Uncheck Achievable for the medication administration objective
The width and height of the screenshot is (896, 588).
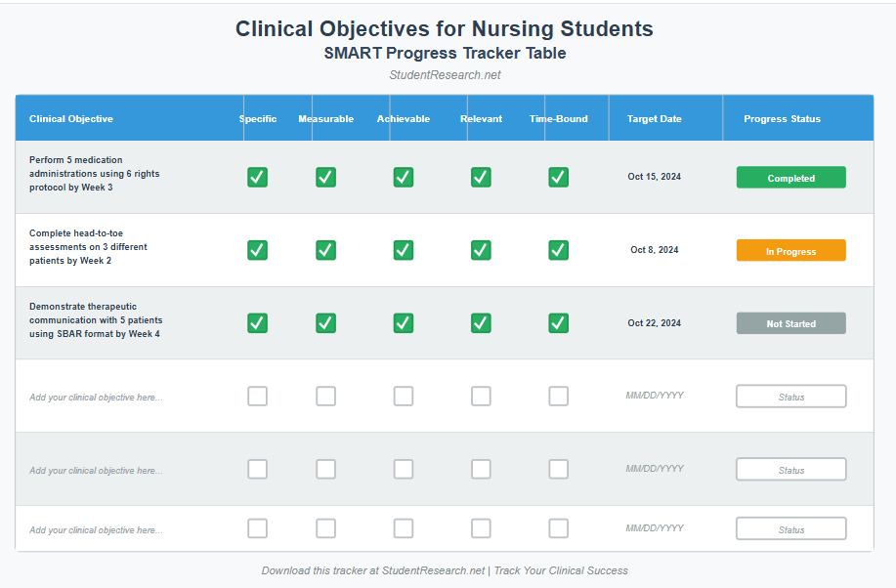[403, 177]
